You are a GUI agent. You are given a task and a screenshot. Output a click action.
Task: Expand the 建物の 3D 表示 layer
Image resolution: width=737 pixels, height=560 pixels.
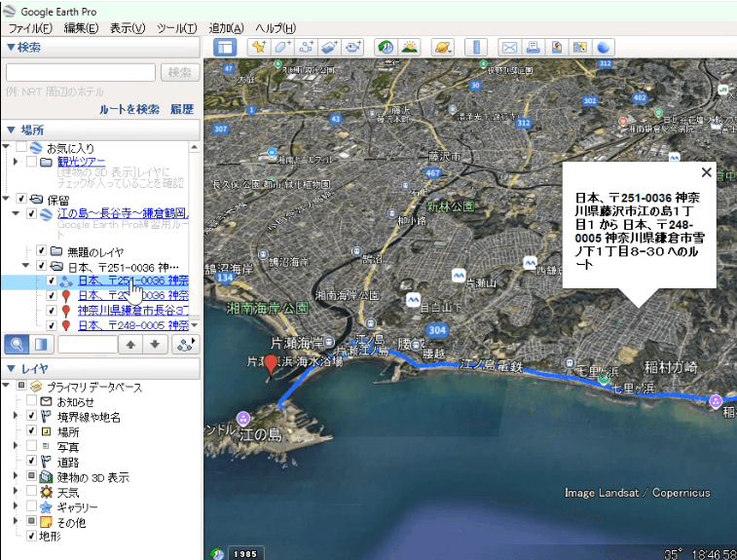18,477
